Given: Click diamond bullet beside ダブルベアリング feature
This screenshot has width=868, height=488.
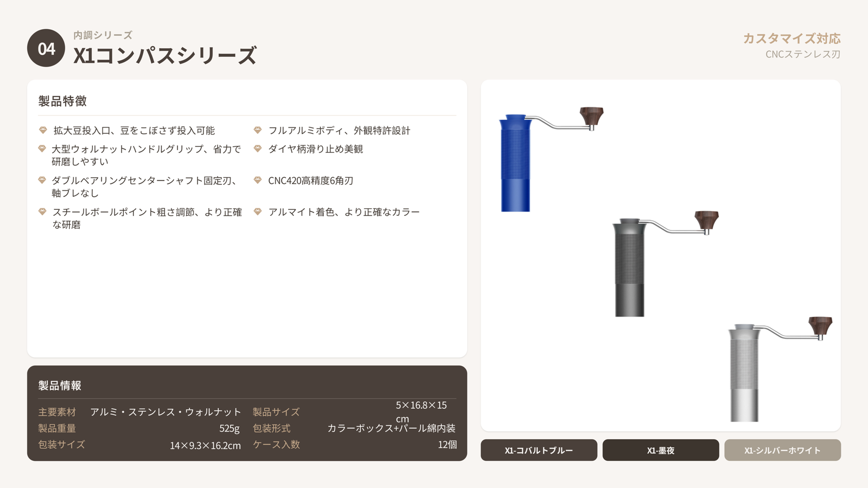Looking at the screenshot, I should pyautogui.click(x=42, y=180).
